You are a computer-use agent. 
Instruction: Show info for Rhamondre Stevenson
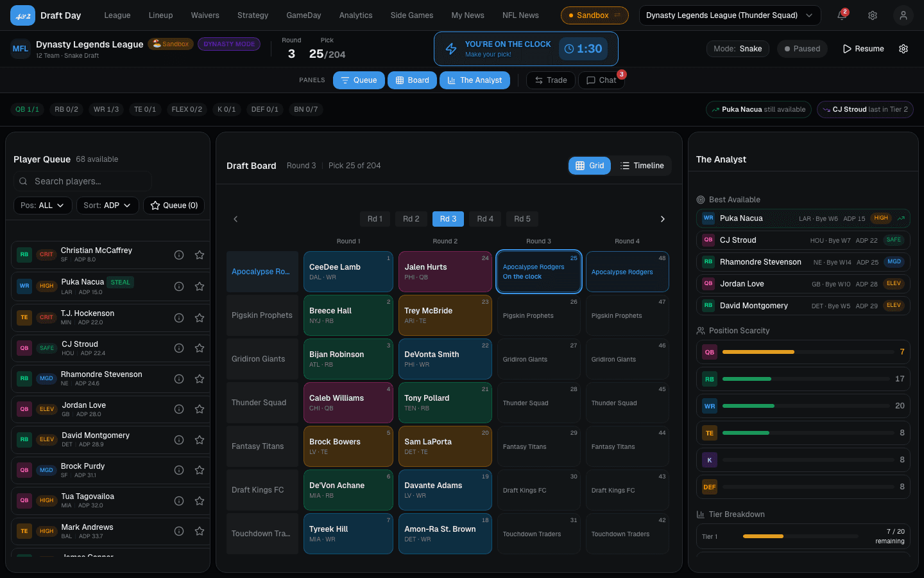point(179,379)
